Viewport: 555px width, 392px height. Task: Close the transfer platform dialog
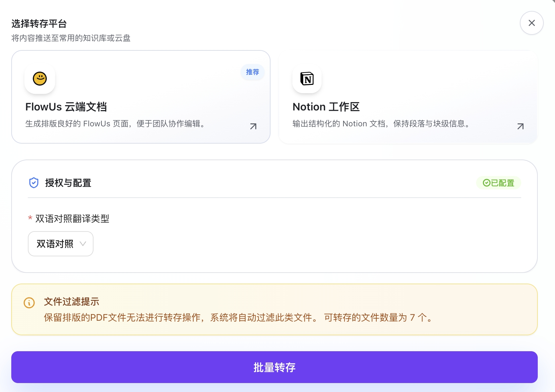tap(532, 23)
